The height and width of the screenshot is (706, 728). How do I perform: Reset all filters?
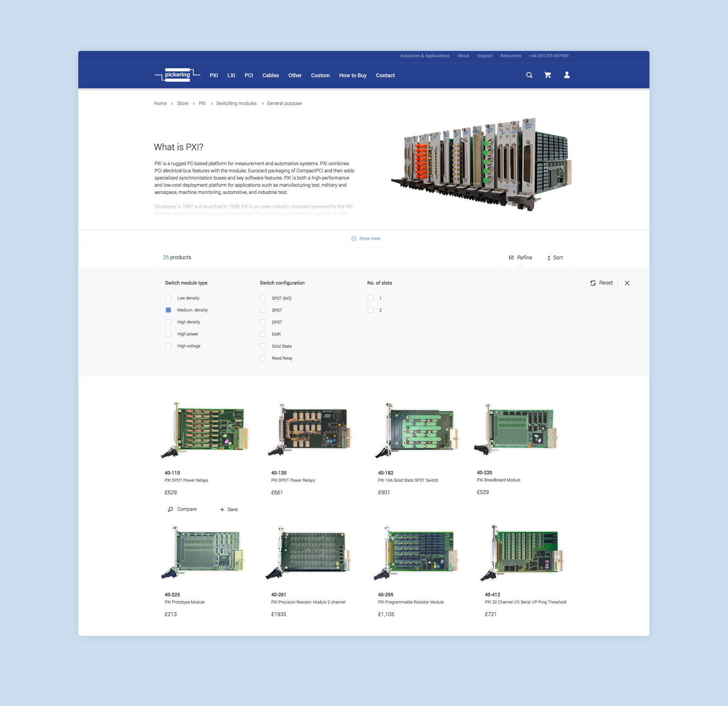[x=601, y=283]
